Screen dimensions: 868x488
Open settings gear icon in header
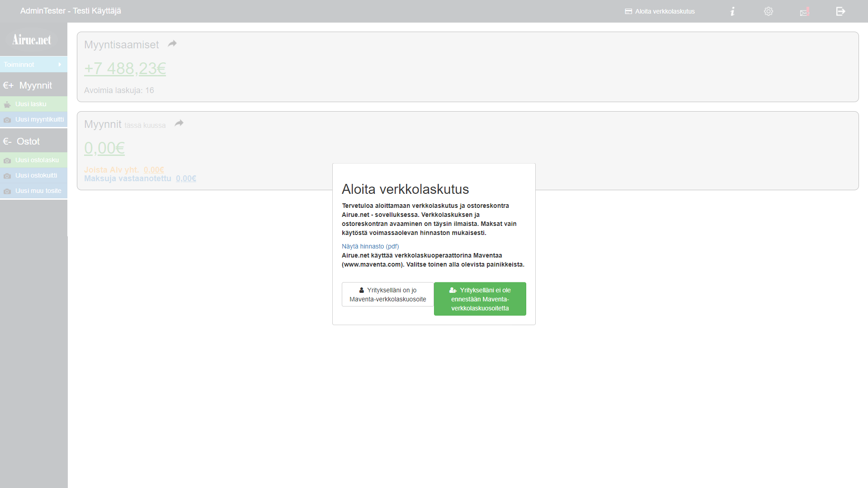(x=769, y=11)
